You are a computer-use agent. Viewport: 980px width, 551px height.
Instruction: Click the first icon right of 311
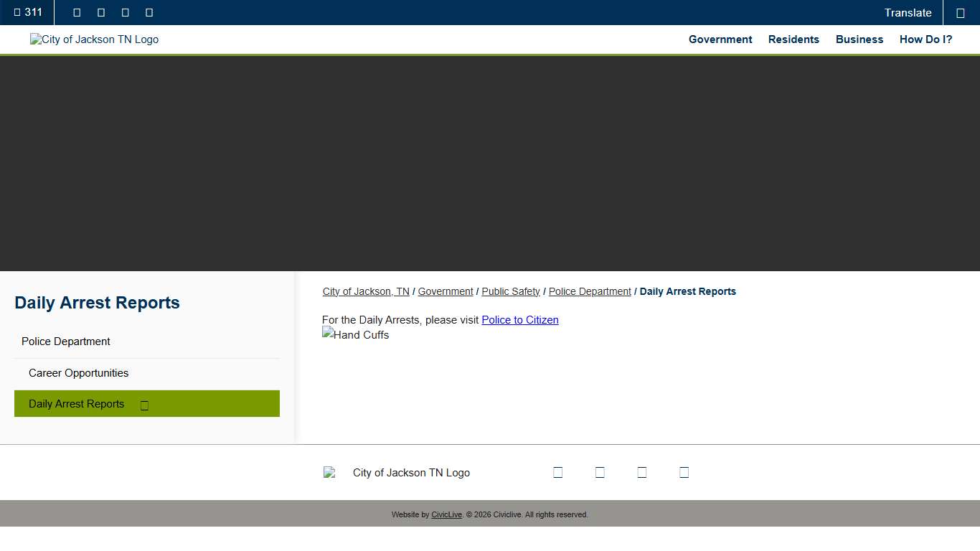coord(77,12)
